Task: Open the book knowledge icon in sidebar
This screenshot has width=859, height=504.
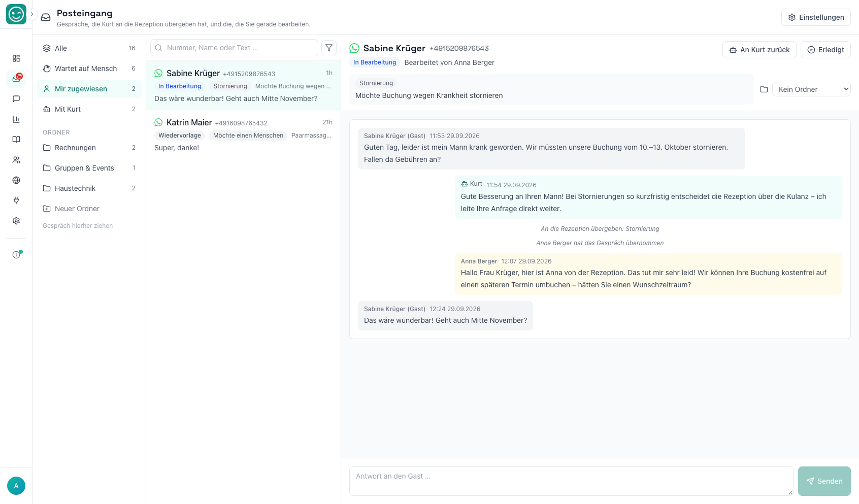Action: click(x=16, y=140)
